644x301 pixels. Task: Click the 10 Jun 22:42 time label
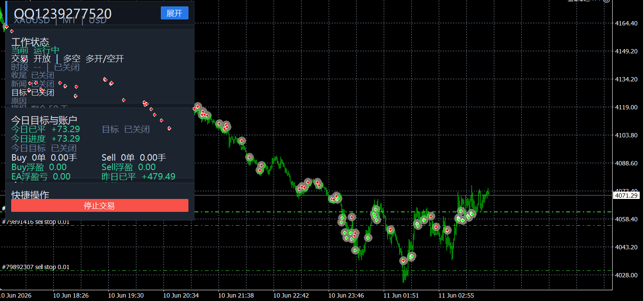point(291,296)
